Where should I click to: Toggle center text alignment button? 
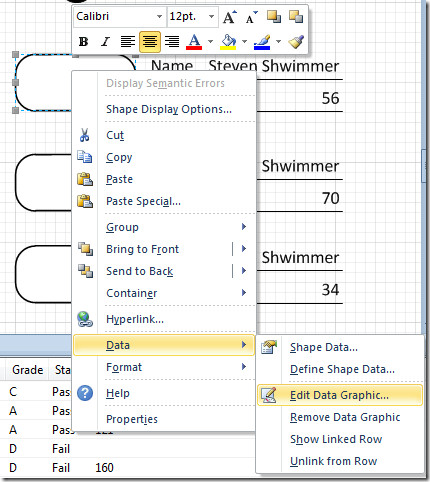pyautogui.click(x=150, y=42)
